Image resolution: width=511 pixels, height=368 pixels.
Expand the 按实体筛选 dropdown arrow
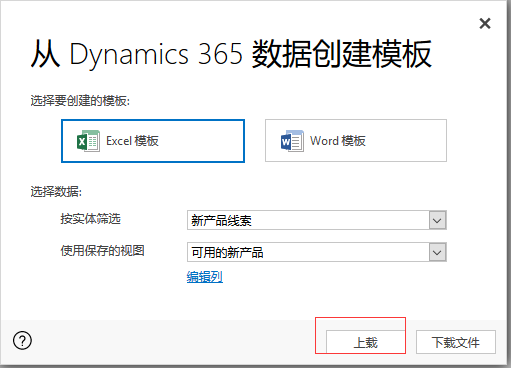tap(437, 220)
